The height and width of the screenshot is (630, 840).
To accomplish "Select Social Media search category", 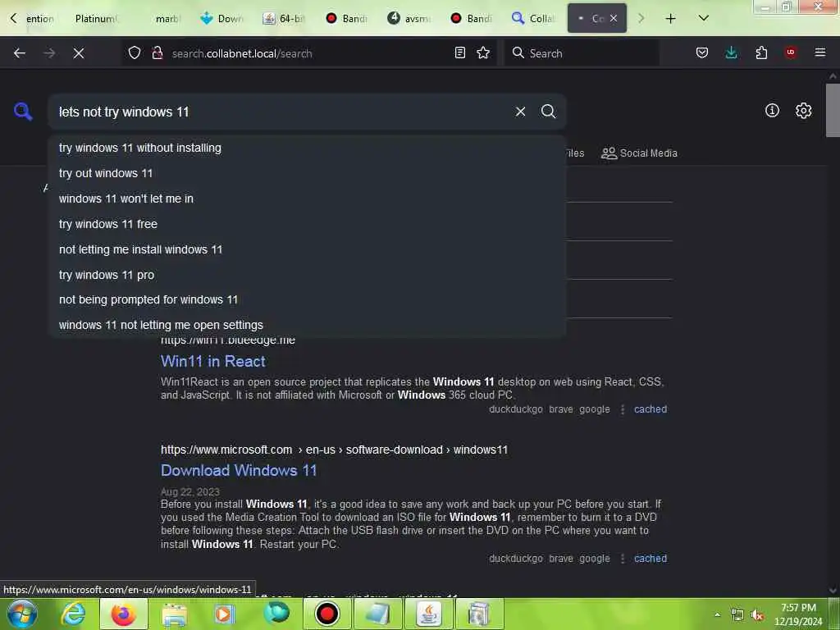I will [x=639, y=153].
